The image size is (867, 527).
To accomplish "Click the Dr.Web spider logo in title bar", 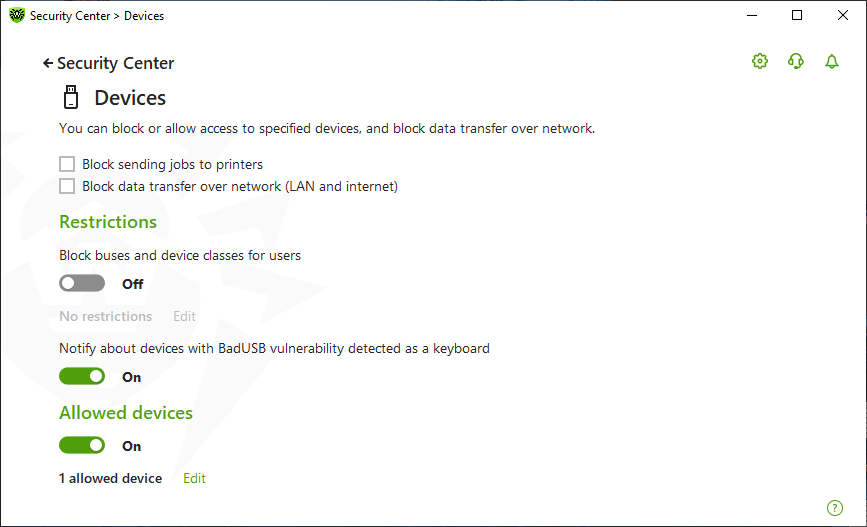I will pos(17,15).
